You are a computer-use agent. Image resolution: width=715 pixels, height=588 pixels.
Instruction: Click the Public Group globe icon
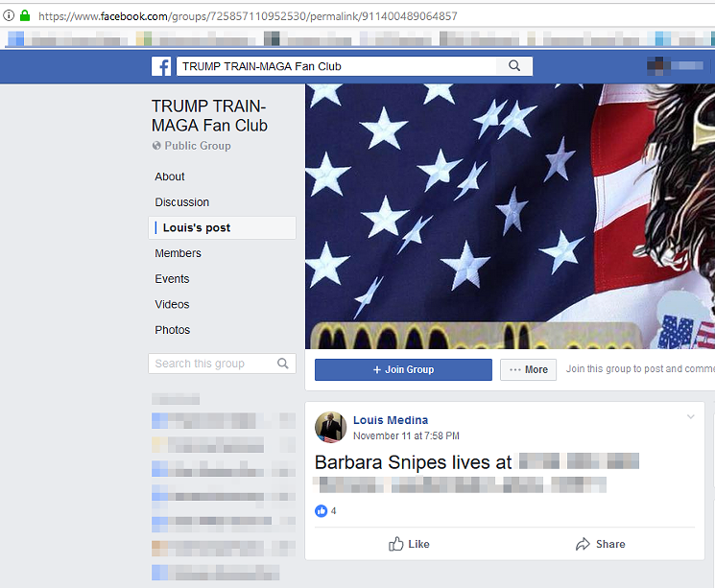[x=156, y=146]
